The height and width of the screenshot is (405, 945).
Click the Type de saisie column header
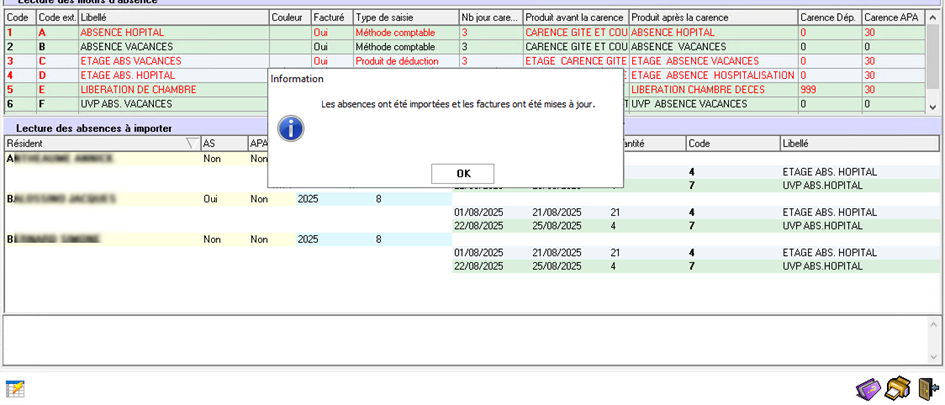[x=405, y=18]
